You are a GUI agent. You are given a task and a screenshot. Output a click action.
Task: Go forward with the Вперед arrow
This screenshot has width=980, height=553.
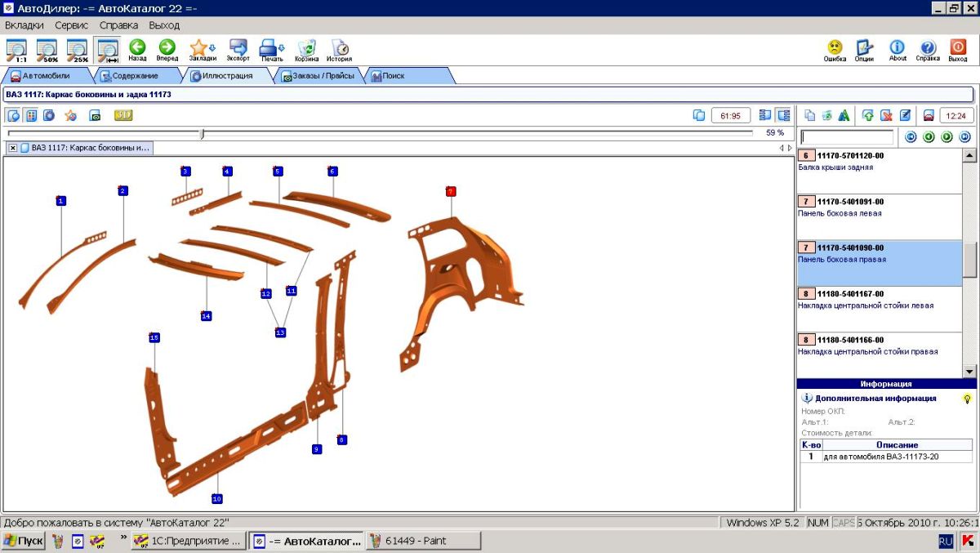tap(167, 51)
